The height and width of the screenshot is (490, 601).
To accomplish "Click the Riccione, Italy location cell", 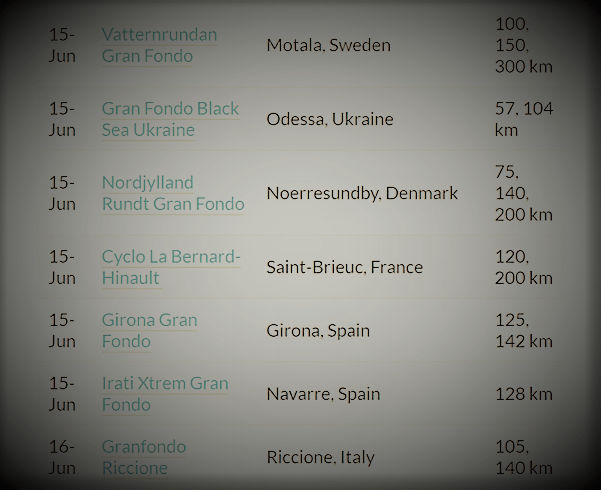I will [x=320, y=458].
